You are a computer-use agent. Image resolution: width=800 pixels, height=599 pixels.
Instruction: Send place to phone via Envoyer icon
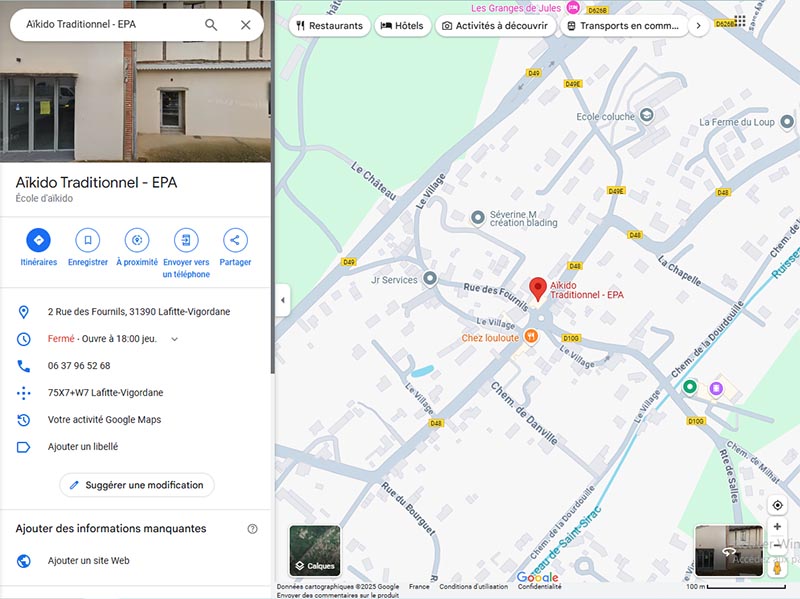[x=186, y=240]
